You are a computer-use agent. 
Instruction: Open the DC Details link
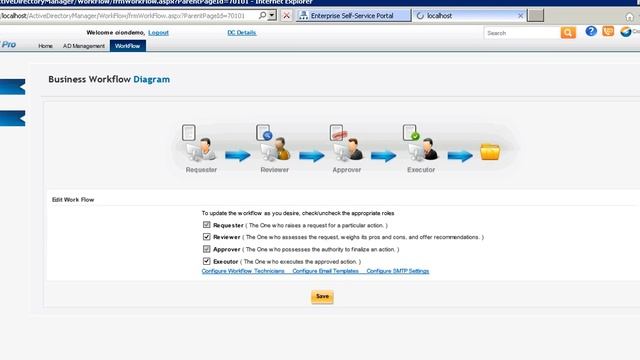[242, 33]
